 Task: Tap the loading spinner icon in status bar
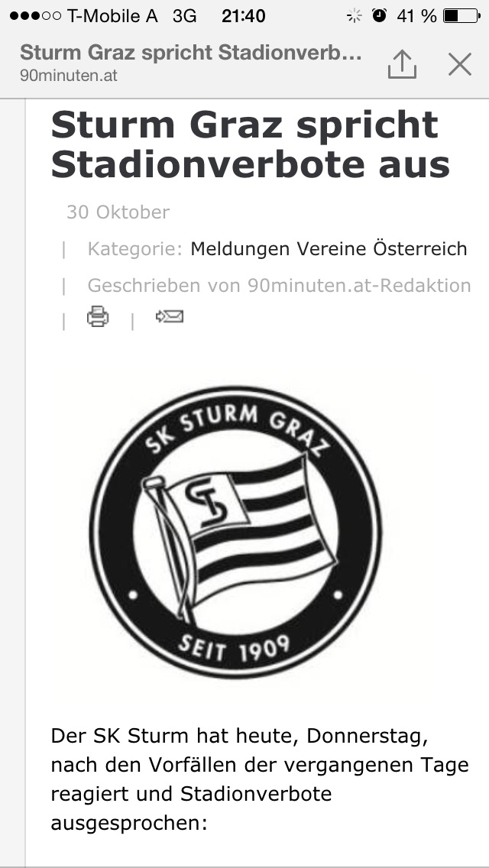[x=354, y=16]
